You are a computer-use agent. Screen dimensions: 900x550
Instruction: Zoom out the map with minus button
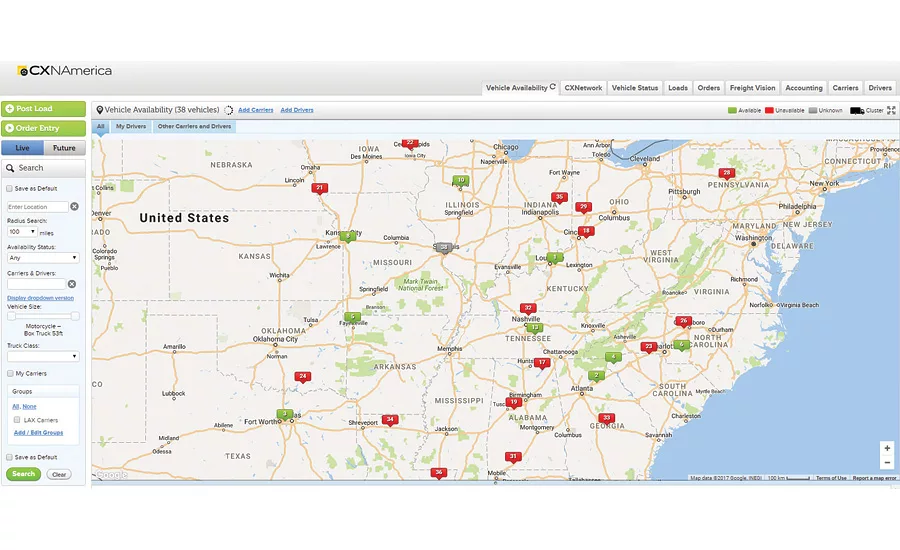(x=887, y=463)
